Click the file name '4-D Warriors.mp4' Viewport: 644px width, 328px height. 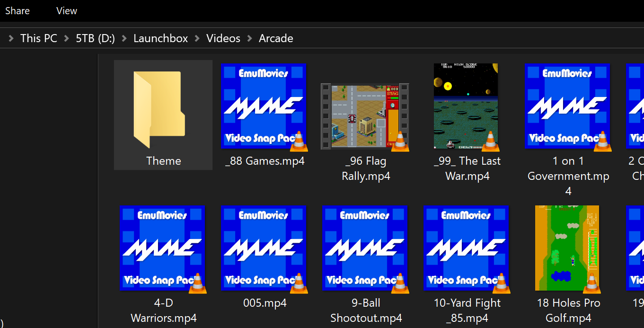[164, 310]
